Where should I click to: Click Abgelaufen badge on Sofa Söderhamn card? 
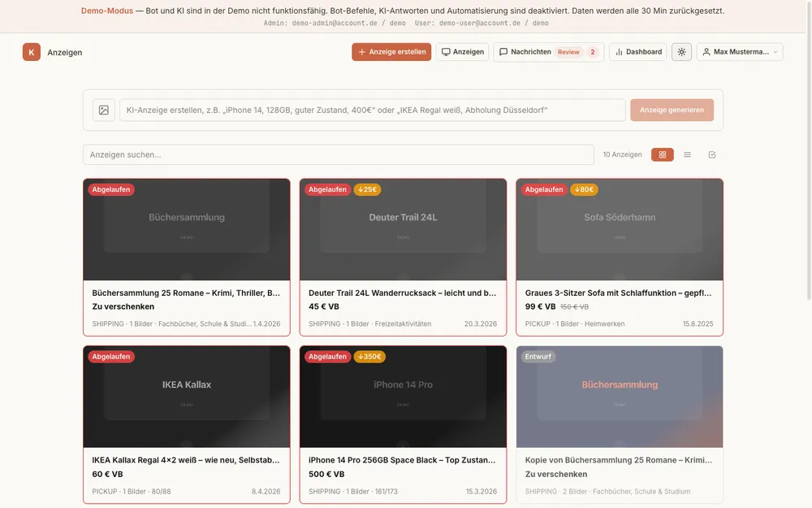[544, 189]
